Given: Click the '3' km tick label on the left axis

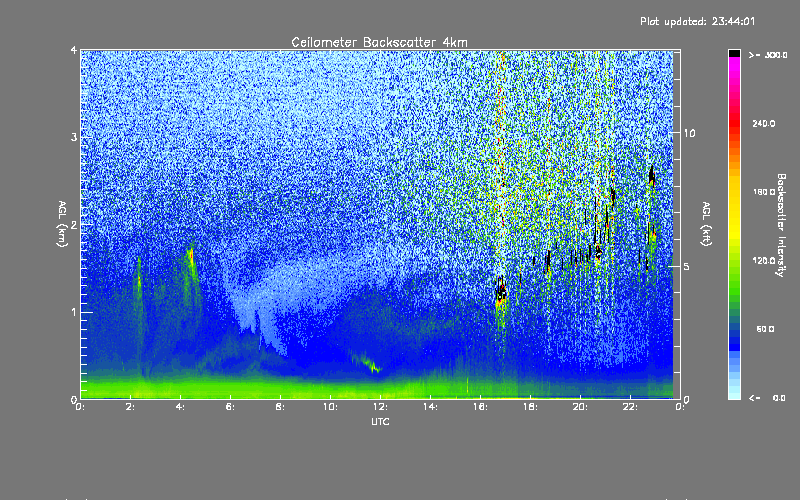Looking at the screenshot, I should tap(74, 137).
